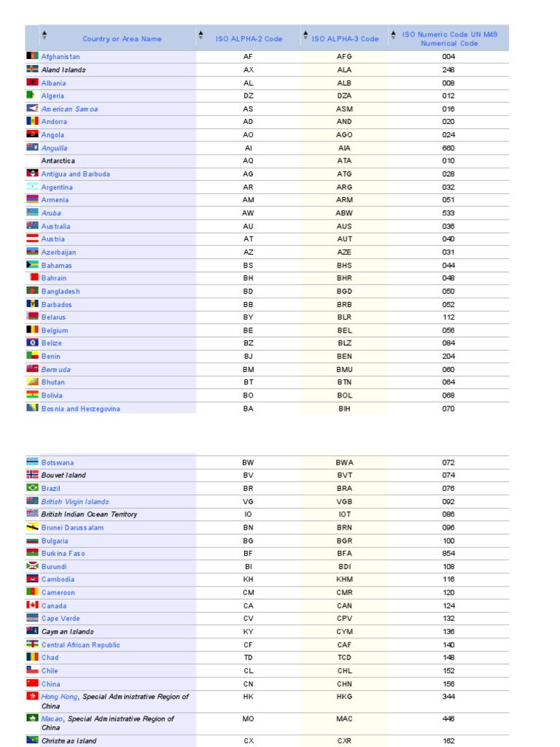Click the Chile flag icon
The height and width of the screenshot is (747, 560).
tap(32, 670)
